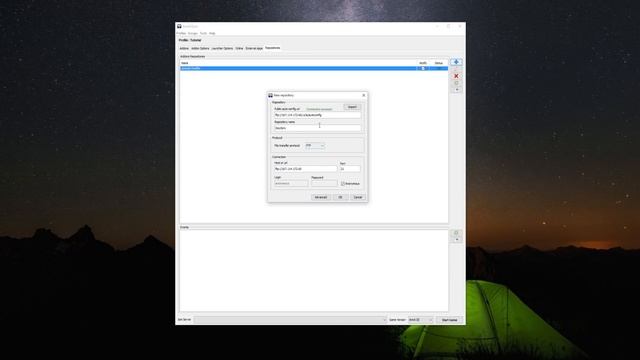640x360 pixels.
Task: Select the Repositories tab
Action: tap(273, 48)
